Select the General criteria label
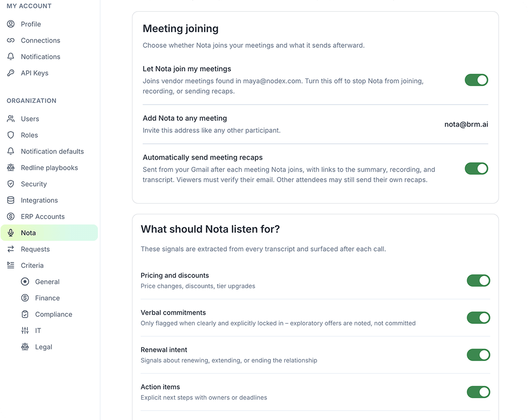This screenshot has width=528, height=420. pyautogui.click(x=47, y=282)
